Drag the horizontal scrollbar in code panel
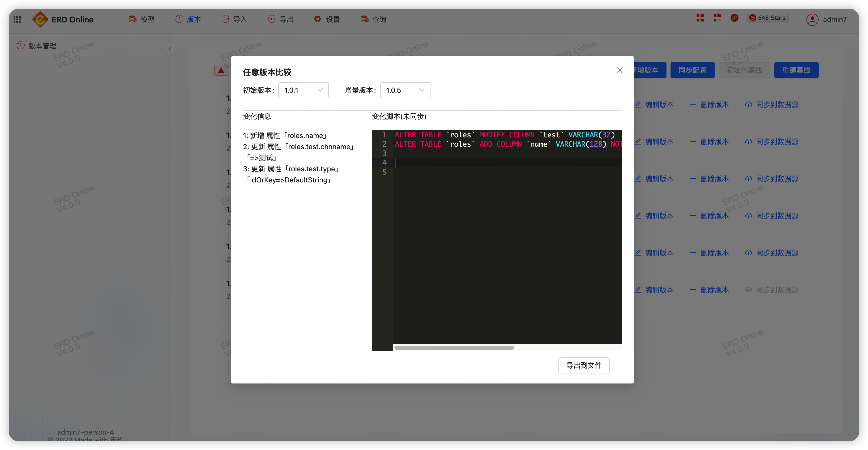Image resolution: width=868 pixels, height=450 pixels. coord(453,347)
